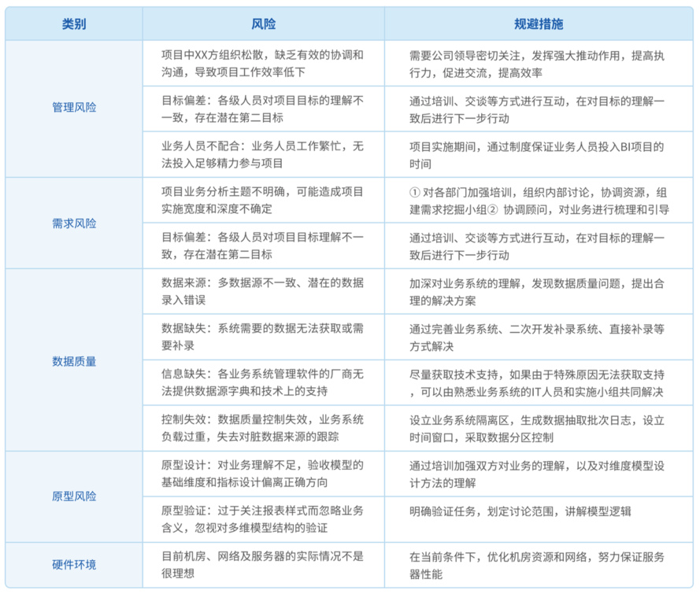Screen dimensions: 700x594
Task: Click the measure 在当前条件下，优化机房资源
Action: coord(539,565)
